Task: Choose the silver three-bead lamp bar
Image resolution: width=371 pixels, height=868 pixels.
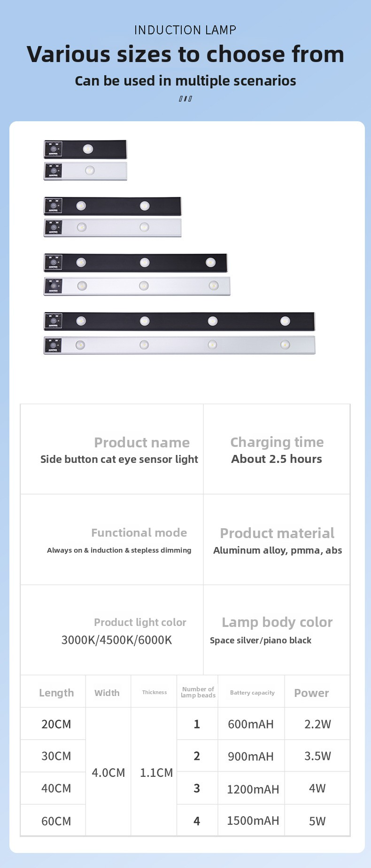Action: tap(137, 286)
